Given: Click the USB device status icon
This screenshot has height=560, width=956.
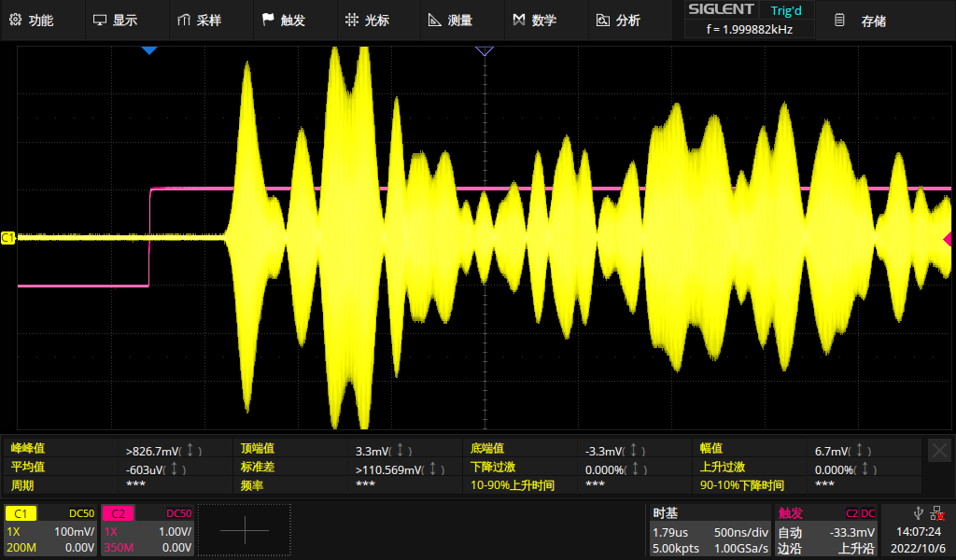Looking at the screenshot, I should coord(918,512).
